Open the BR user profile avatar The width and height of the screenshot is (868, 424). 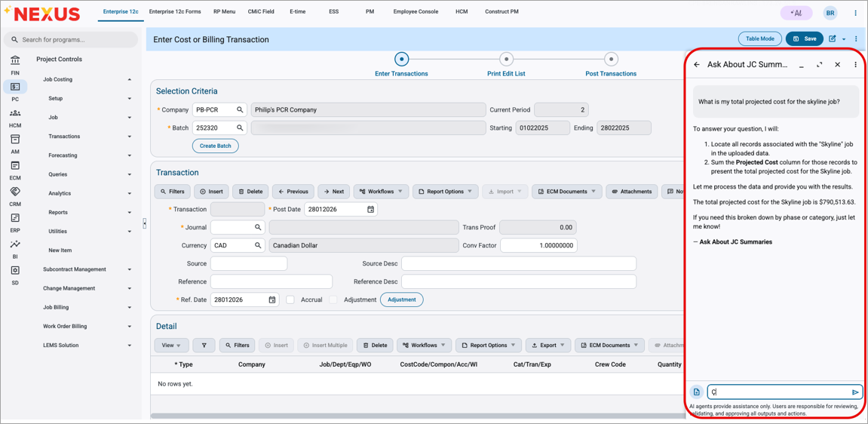(x=830, y=14)
